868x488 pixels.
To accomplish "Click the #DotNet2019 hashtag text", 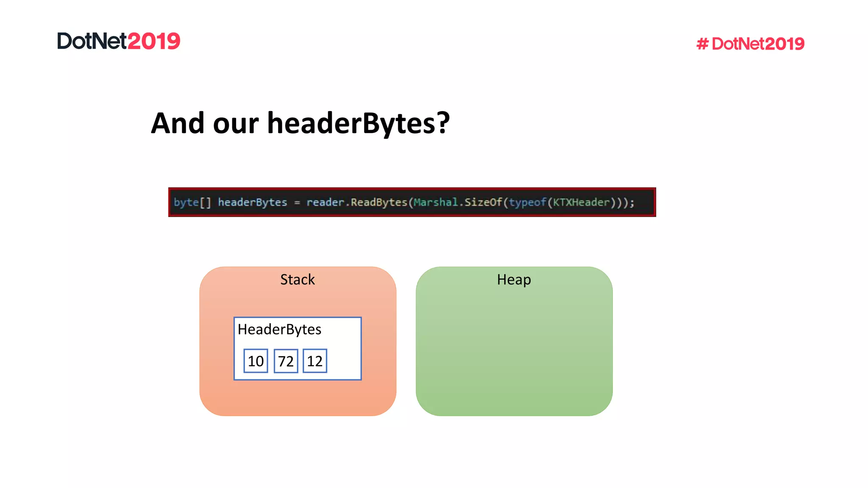I will (x=750, y=44).
